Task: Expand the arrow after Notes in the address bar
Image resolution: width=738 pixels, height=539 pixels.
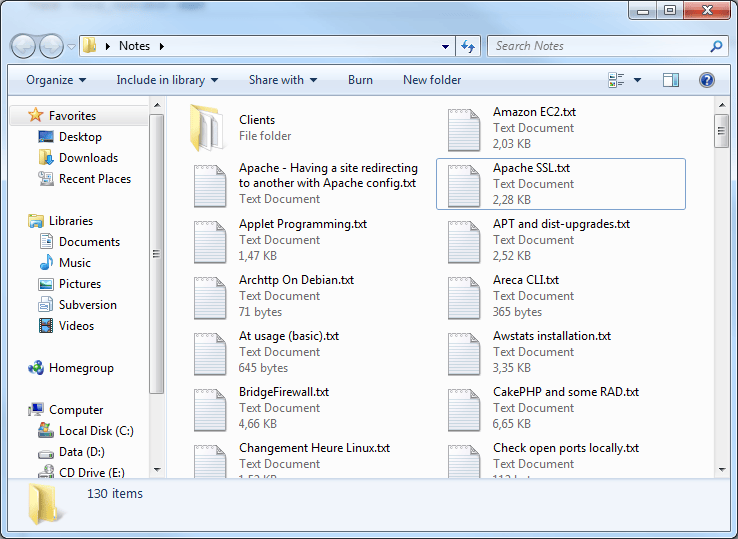Action: click(x=162, y=46)
